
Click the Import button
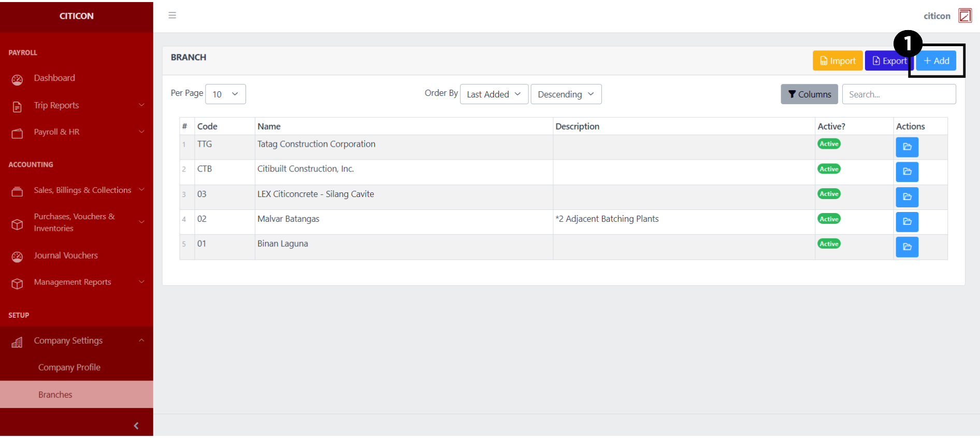[837, 61]
